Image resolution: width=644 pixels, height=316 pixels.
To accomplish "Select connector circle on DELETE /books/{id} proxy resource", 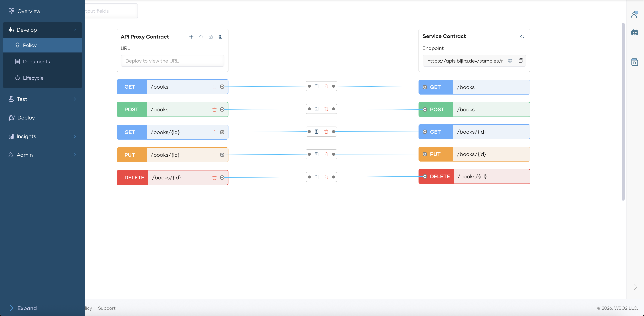I will pos(222,178).
